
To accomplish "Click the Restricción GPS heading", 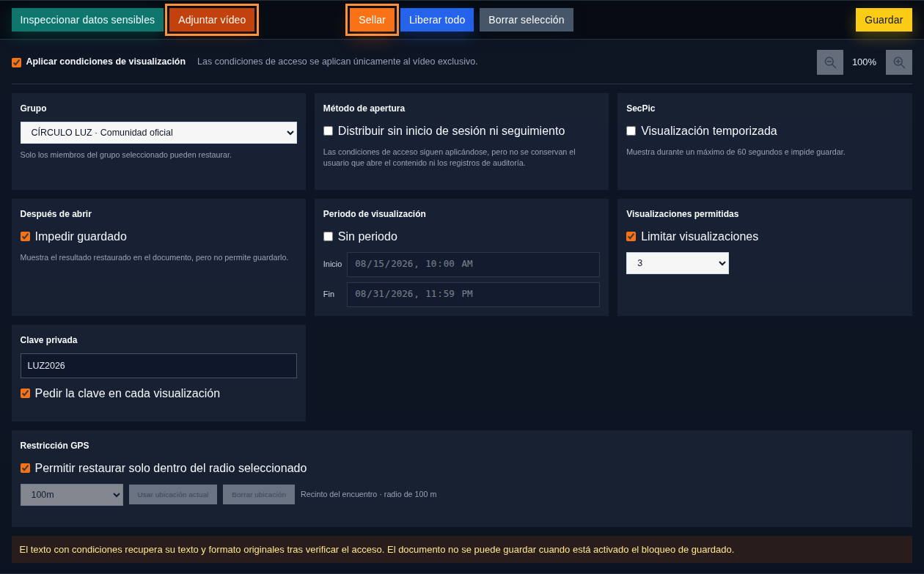I will (54, 446).
